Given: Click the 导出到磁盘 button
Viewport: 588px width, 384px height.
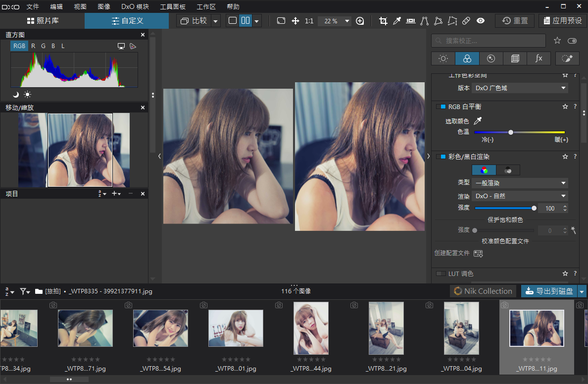Looking at the screenshot, I should [x=549, y=291].
